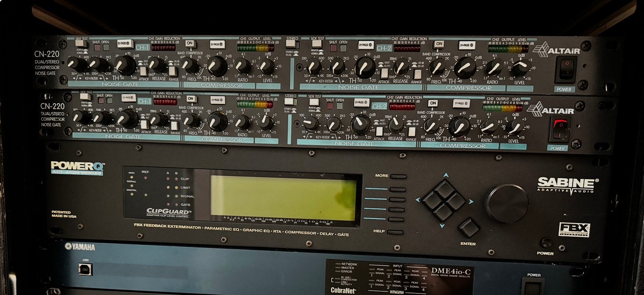Toggle noise gate By-Pass on lower CN-220 CH-1

[128, 97]
